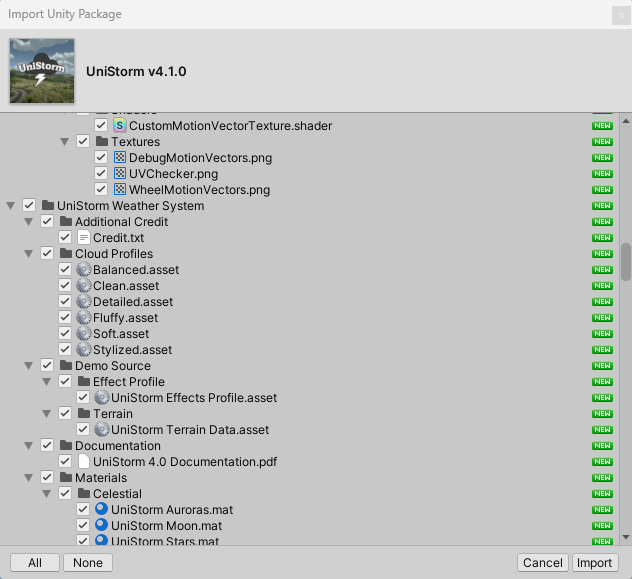Select the WheelMotionVectors.png file name
This screenshot has width=632, height=579.
[x=200, y=189]
